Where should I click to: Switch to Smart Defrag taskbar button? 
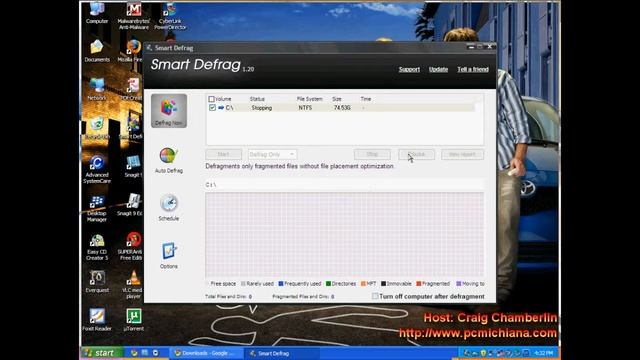click(282, 353)
